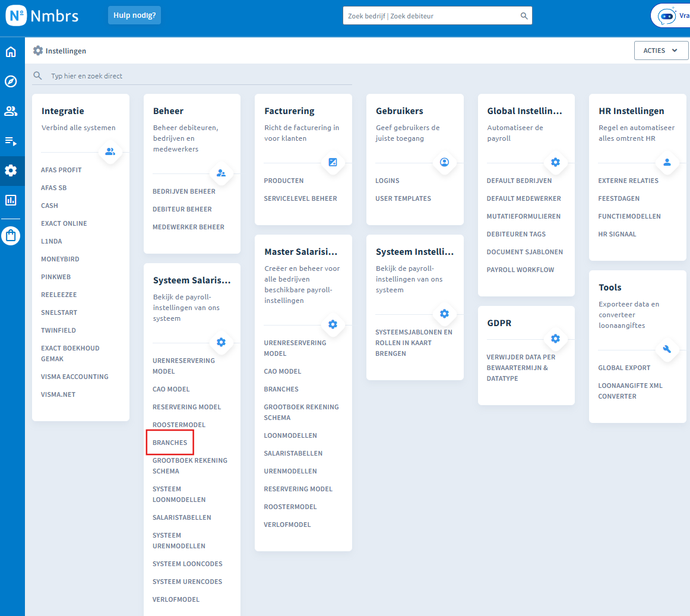Open HR SIGNAAL
690x616 pixels.
click(617, 234)
